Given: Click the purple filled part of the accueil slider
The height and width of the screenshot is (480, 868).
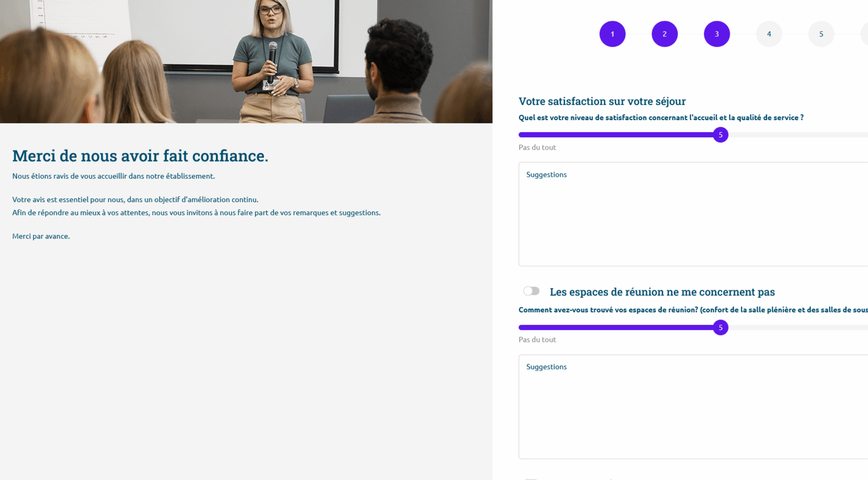Looking at the screenshot, I should 616,135.
